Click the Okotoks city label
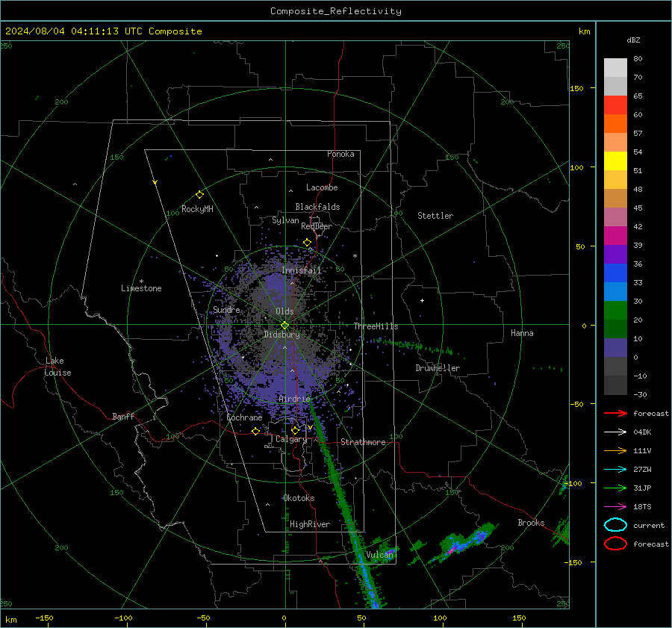672x628 pixels. (299, 498)
